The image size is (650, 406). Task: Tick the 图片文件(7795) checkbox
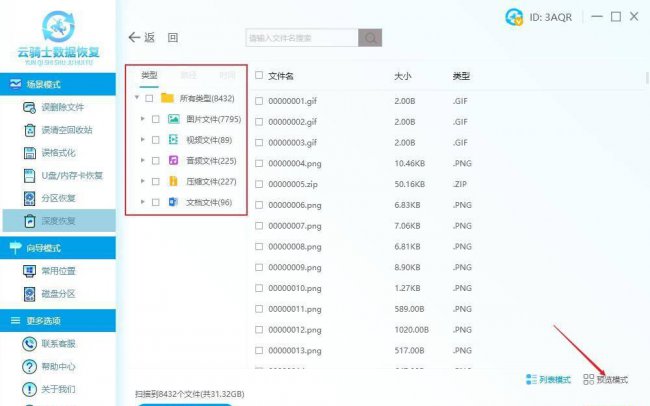(155, 119)
